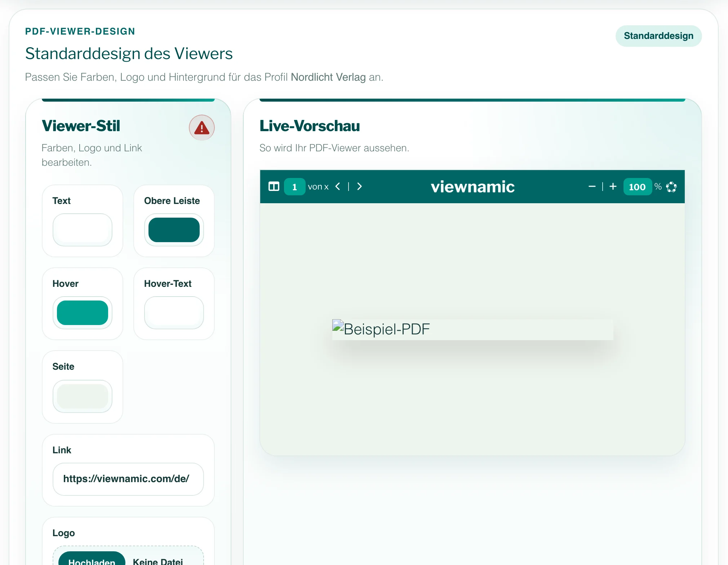Image resolution: width=728 pixels, height=565 pixels.
Task: Click the 'Logo' section label
Action: [64, 533]
